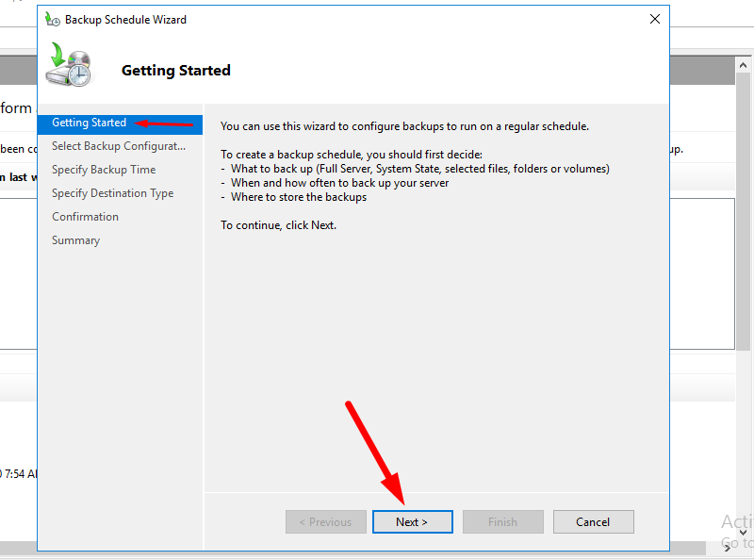Jump to Specify Destination Type step
Image resolution: width=754 pixels, height=560 pixels.
tap(112, 193)
